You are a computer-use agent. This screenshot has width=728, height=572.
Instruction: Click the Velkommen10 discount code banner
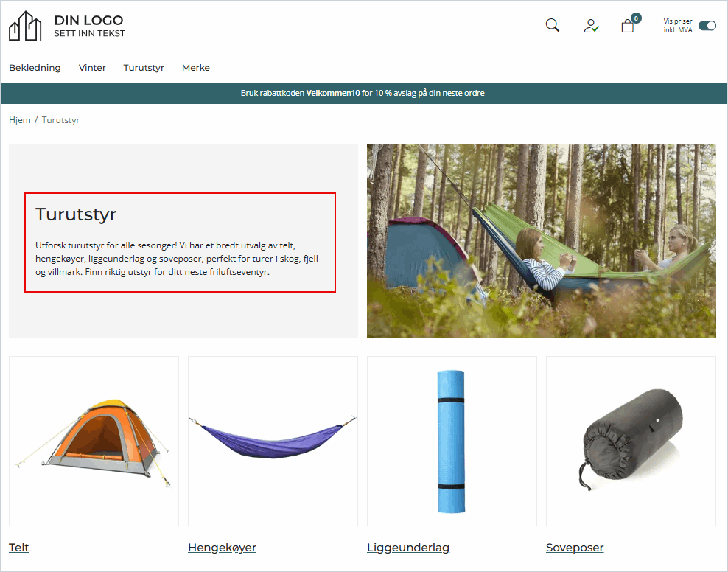363,94
